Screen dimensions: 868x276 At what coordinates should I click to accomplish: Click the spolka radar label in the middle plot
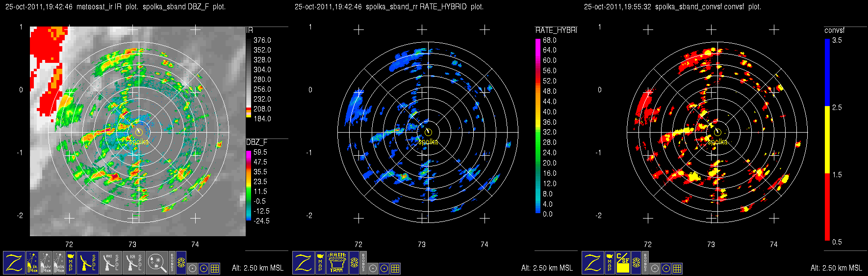coord(428,142)
